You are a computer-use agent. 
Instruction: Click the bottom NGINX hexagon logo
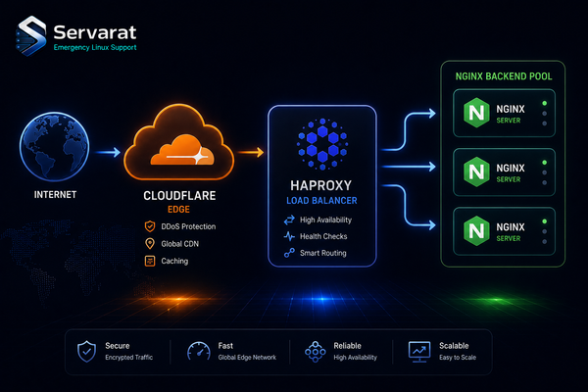point(476,230)
